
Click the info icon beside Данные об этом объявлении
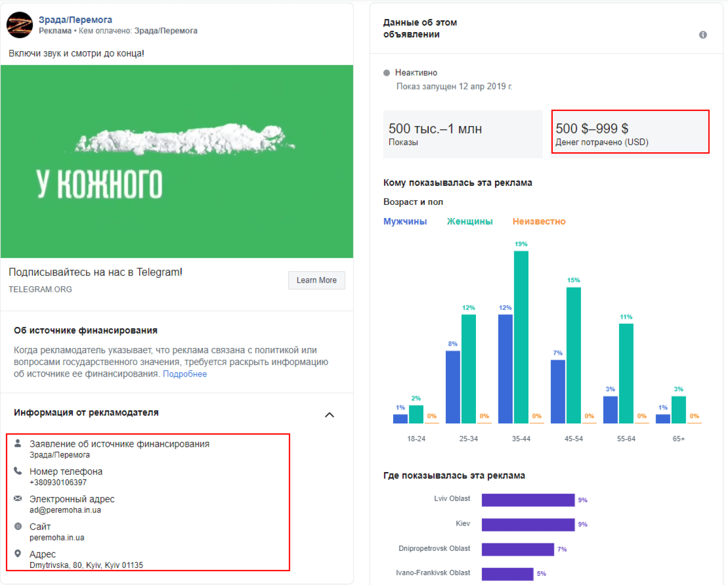[x=703, y=35]
